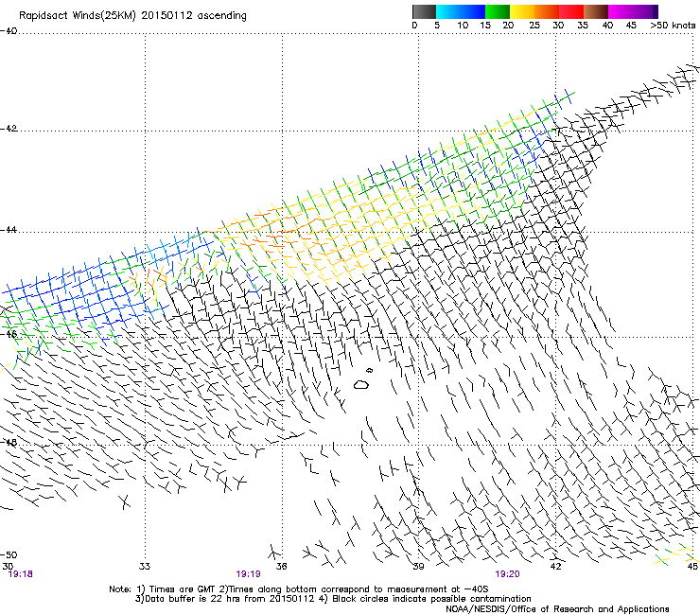The height and width of the screenshot is (615, 700).
Task: Click the cyan 5-10 knots legend swatch
Action: [448, 11]
